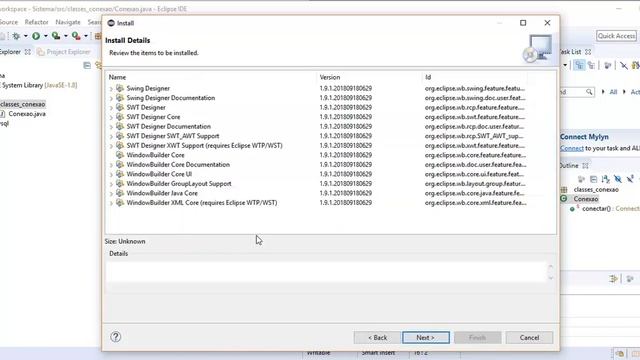Select Conexao.java in Package Explorer
The width and height of the screenshot is (640, 360).
click(27, 114)
